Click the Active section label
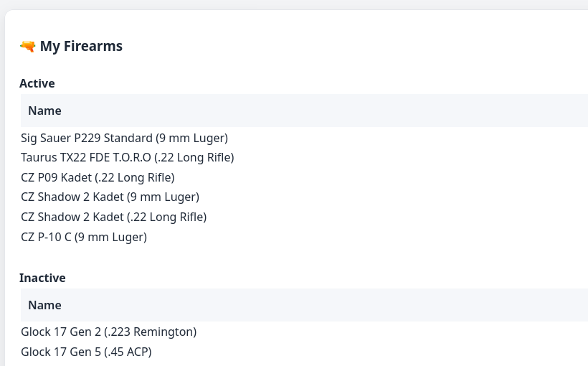The image size is (588, 366). 37,83
